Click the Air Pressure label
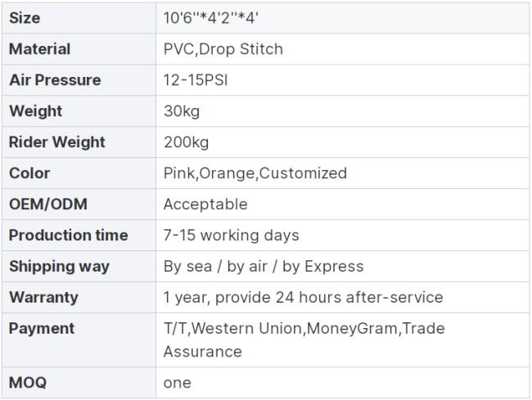Screen dimensions: 532x400 [x=55, y=80]
